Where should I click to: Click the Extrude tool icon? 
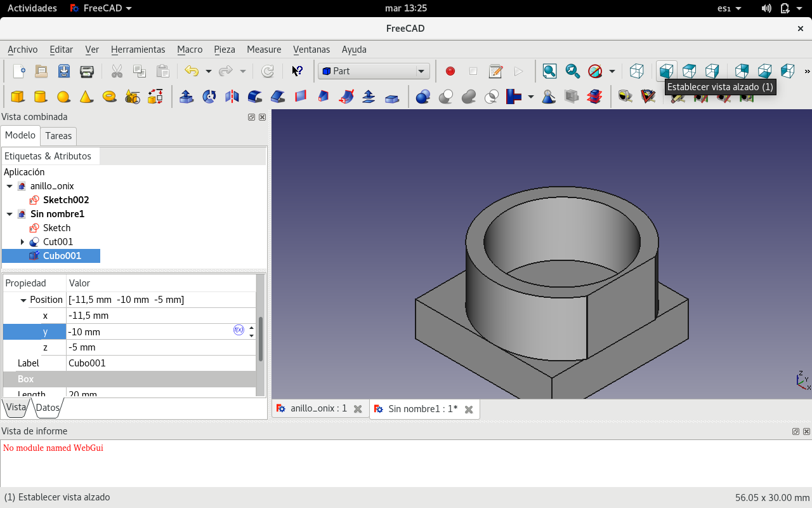pyautogui.click(x=187, y=97)
